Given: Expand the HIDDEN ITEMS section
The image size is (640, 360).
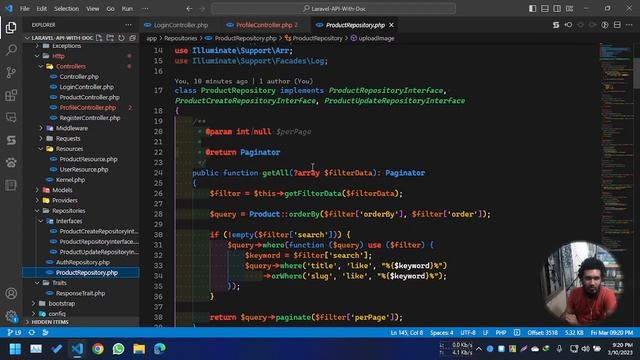Looking at the screenshot, I should [x=50, y=322].
